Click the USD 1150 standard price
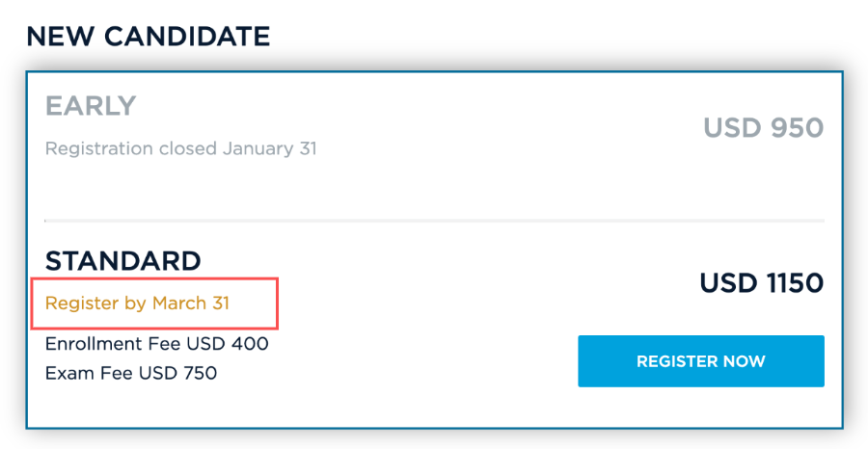 point(761,283)
